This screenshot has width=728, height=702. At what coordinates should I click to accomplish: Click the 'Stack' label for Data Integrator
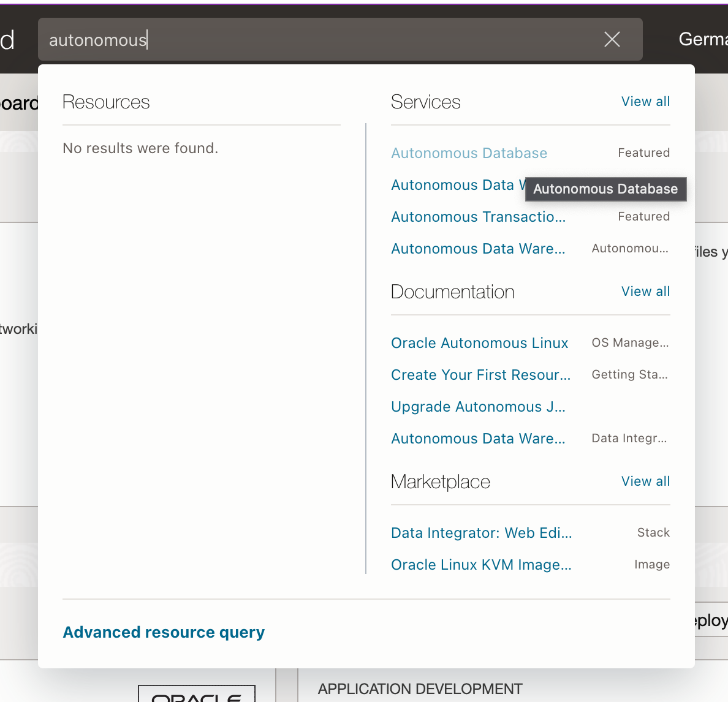[x=653, y=532]
